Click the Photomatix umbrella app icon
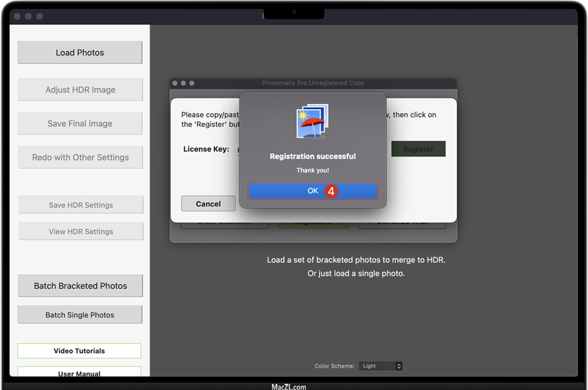The width and height of the screenshot is (588, 390). click(x=312, y=122)
